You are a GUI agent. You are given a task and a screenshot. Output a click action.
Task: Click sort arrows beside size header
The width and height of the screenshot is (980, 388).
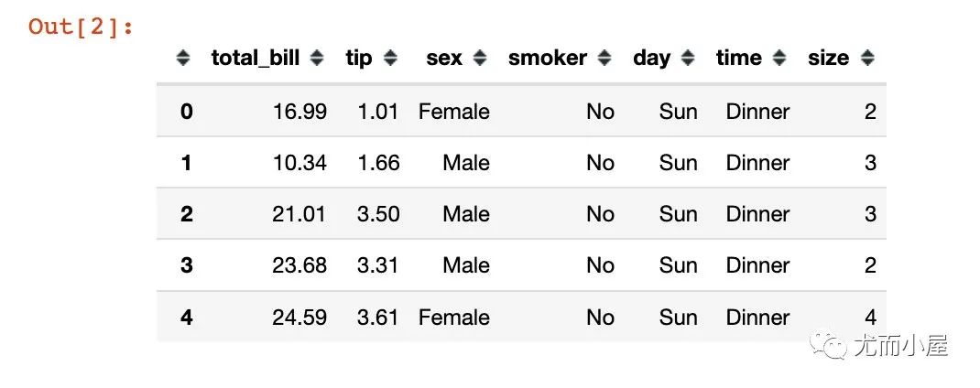[866, 58]
